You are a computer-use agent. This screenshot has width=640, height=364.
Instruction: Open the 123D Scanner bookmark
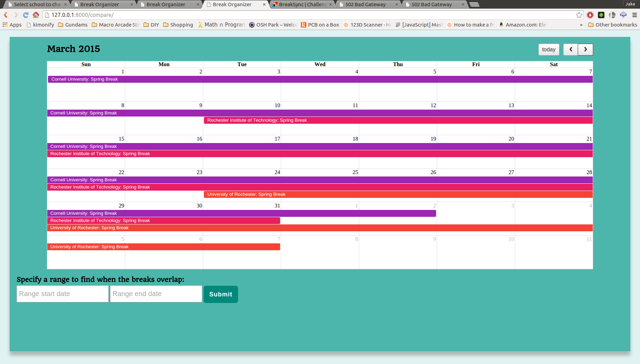(367, 25)
